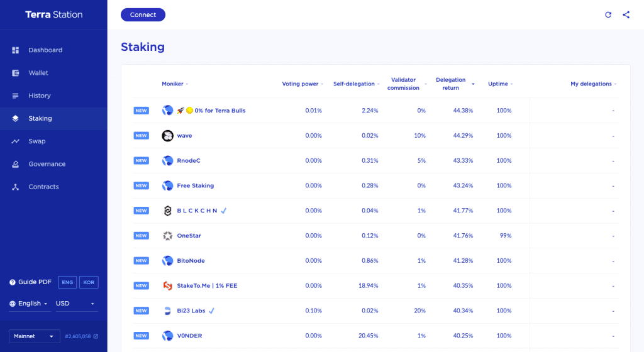
Task: Click the B L C K C H N validator logo
Action: (x=167, y=211)
